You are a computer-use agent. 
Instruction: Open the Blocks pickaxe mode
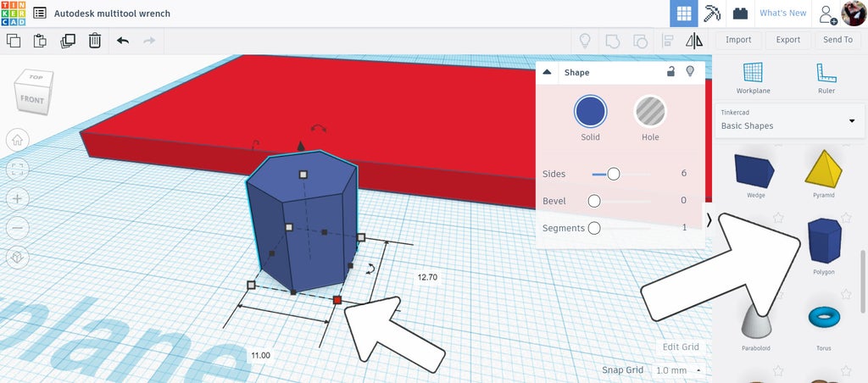click(x=712, y=14)
